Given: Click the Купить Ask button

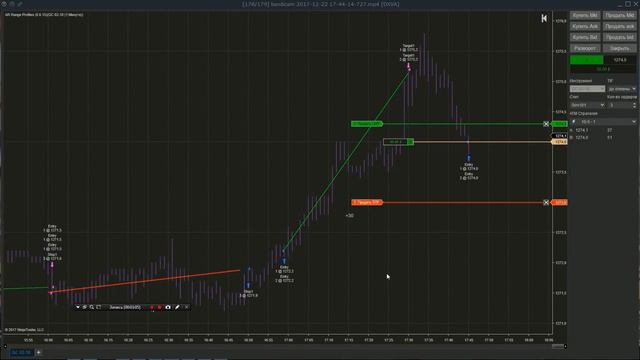Looking at the screenshot, I should coord(585,27).
